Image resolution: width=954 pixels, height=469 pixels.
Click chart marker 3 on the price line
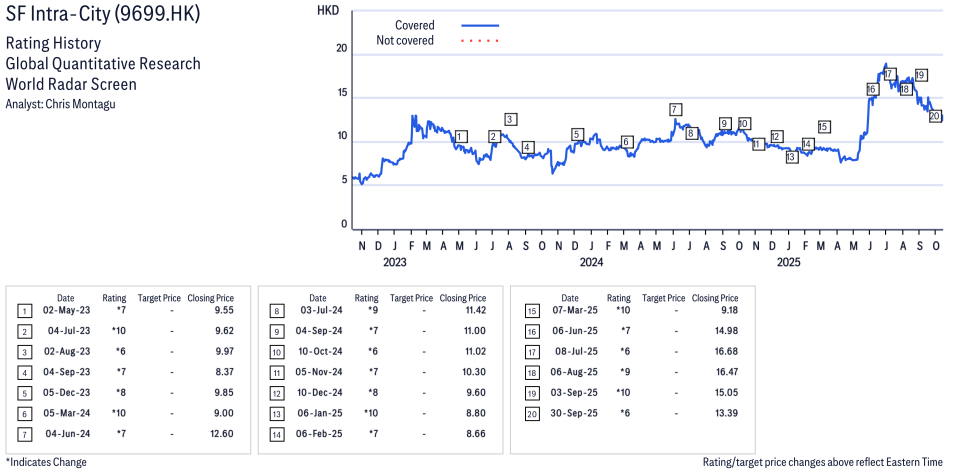pos(510,119)
